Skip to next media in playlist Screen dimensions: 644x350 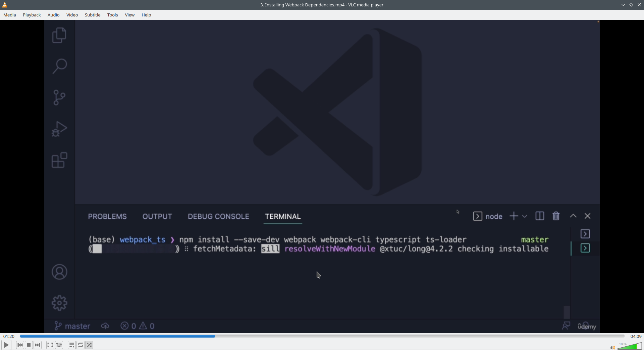[x=38, y=345]
